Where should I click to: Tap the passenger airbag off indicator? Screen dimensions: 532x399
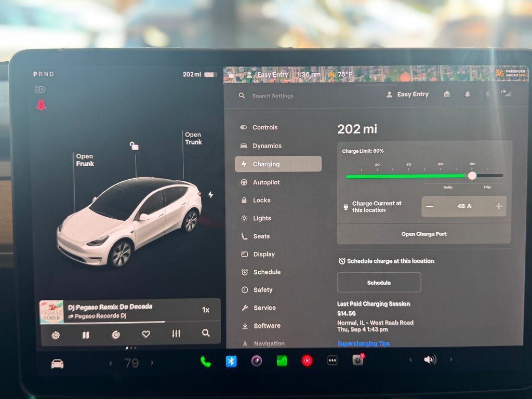(511, 73)
